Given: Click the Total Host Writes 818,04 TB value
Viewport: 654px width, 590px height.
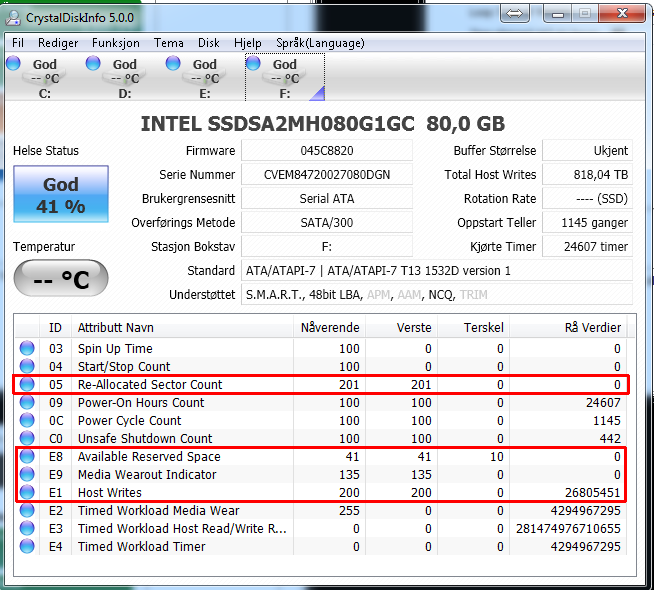Looking at the screenshot, I should point(587,174).
